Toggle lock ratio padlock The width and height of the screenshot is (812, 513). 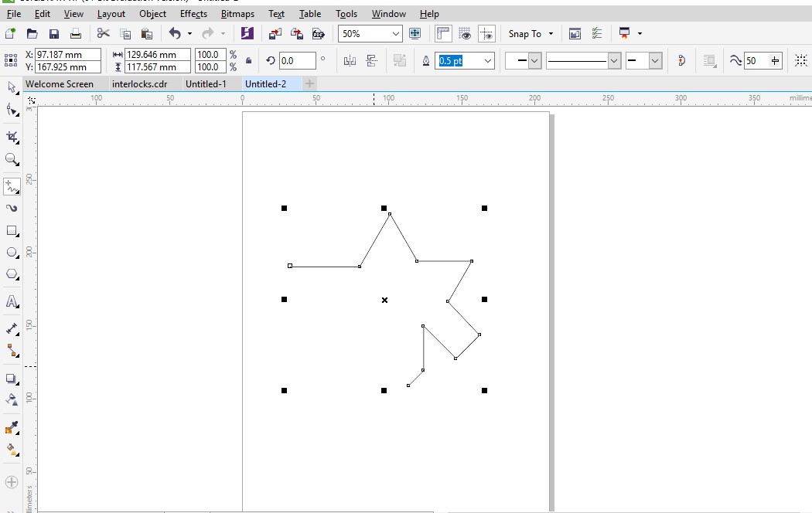pos(248,60)
